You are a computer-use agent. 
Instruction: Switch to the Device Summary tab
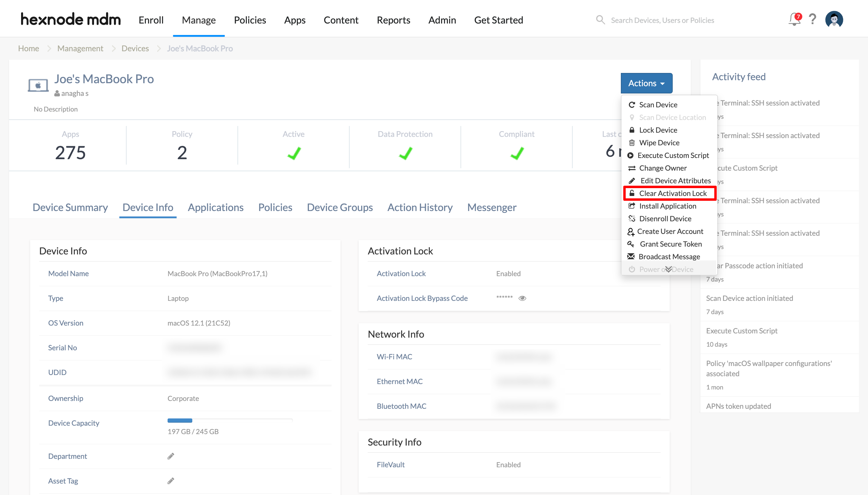(70, 207)
